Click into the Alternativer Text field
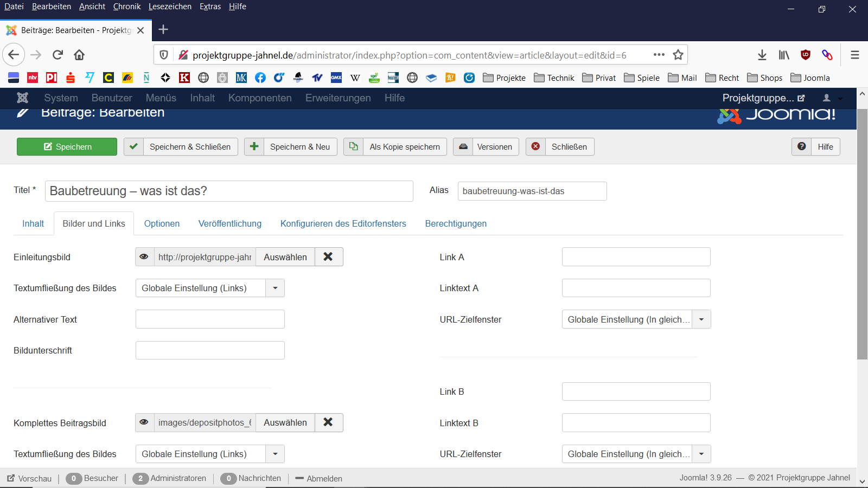Viewport: 868px width, 488px height. pos(210,319)
